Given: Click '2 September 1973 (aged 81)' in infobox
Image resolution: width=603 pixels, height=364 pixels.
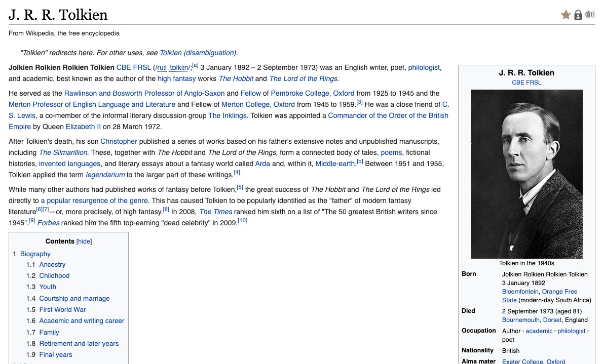Looking at the screenshot, I should click(542, 311).
